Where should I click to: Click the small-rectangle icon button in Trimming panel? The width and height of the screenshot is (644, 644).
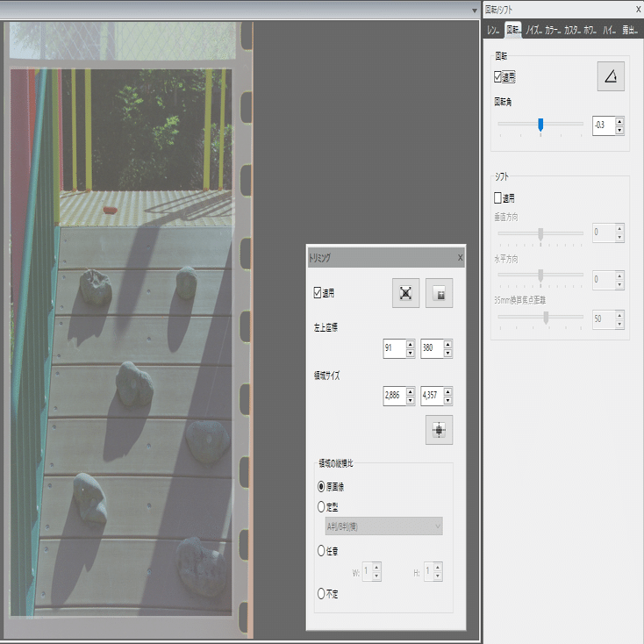[x=439, y=293]
